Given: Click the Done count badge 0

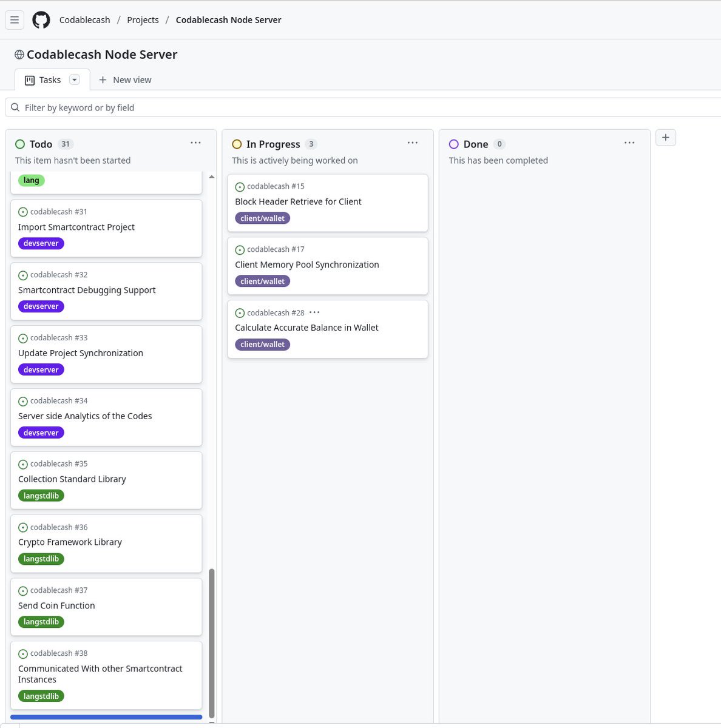Looking at the screenshot, I should (499, 144).
